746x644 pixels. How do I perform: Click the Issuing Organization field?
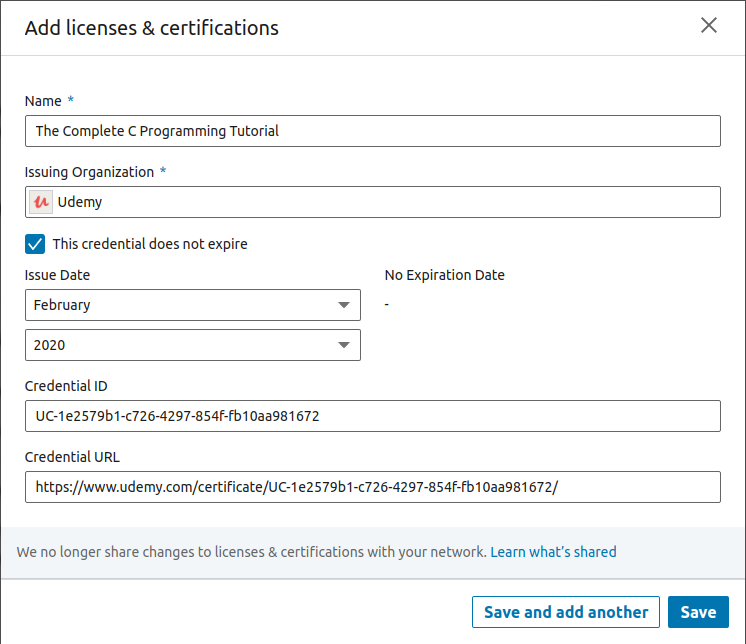pyautogui.click(x=373, y=202)
